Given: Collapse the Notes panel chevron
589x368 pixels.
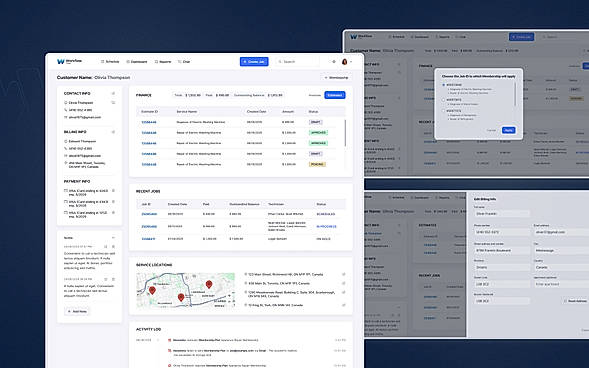Looking at the screenshot, I should 113,238.
